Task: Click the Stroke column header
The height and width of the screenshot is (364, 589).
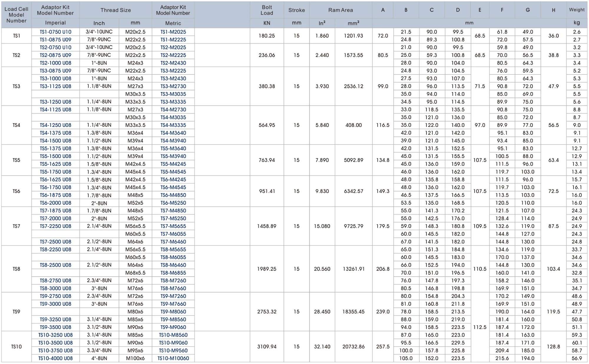Action: click(x=297, y=10)
